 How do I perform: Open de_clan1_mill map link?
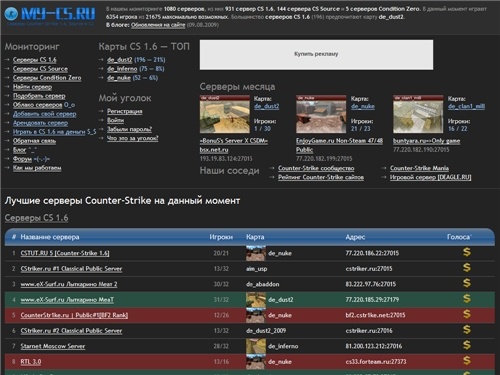pos(466,106)
